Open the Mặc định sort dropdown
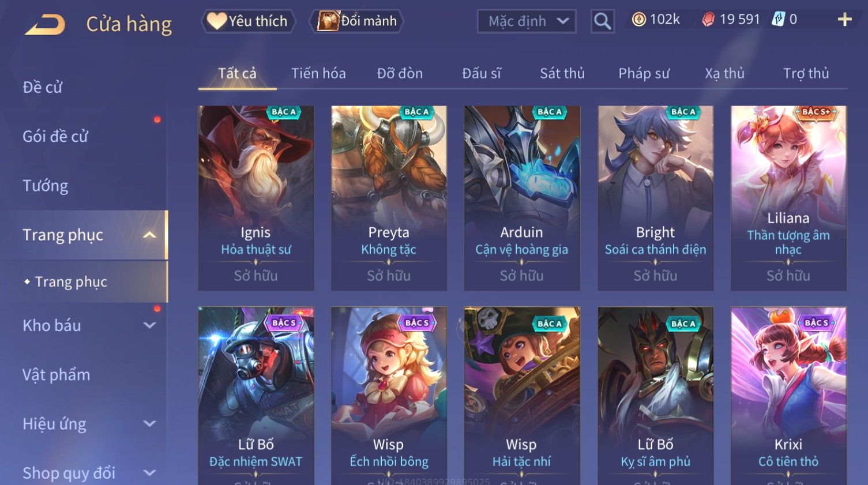 tap(527, 21)
